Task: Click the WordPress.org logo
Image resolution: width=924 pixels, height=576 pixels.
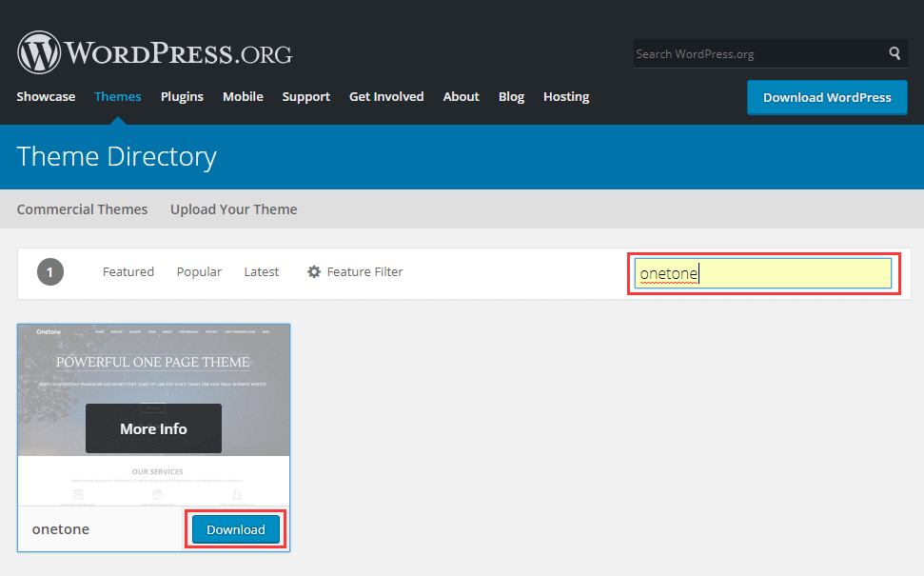Action: (x=154, y=52)
